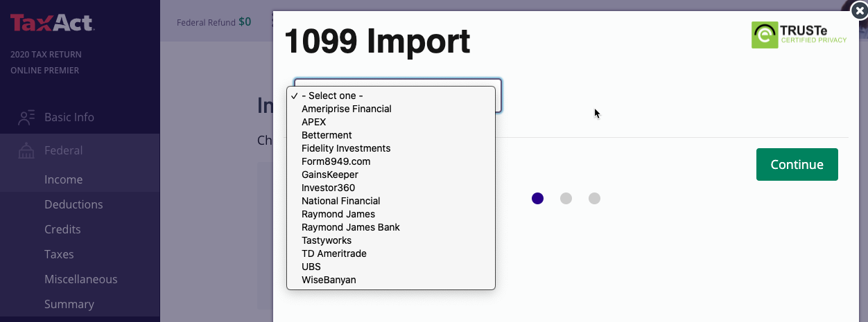Open the Credits sidebar item
868x322 pixels.
62,229
